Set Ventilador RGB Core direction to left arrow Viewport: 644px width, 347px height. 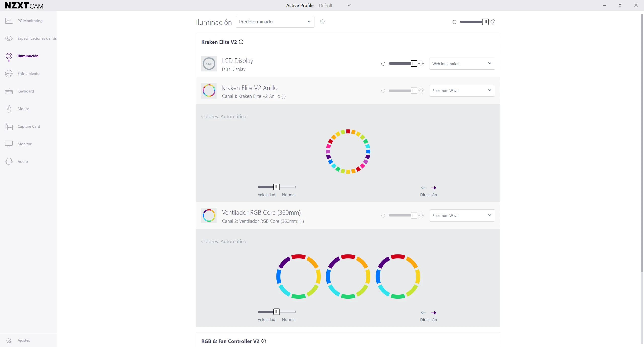click(424, 313)
